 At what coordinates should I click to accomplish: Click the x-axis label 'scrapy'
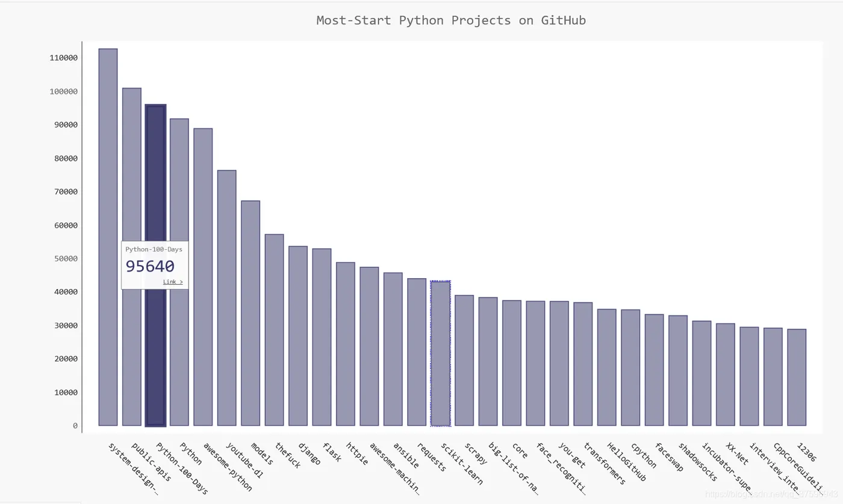click(x=476, y=453)
